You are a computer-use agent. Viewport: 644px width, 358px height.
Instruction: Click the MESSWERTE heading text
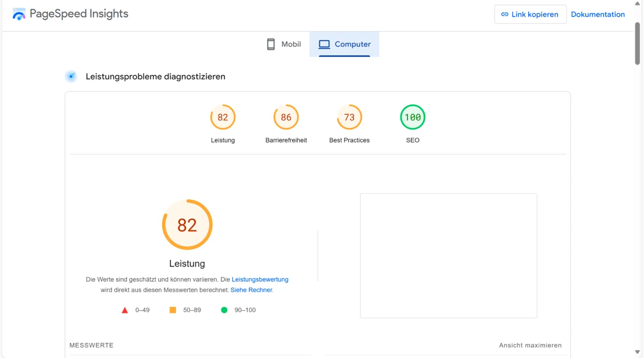[x=92, y=345]
